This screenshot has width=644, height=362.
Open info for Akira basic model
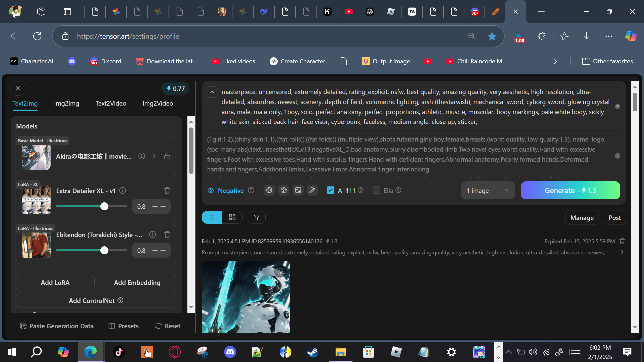coord(142,156)
